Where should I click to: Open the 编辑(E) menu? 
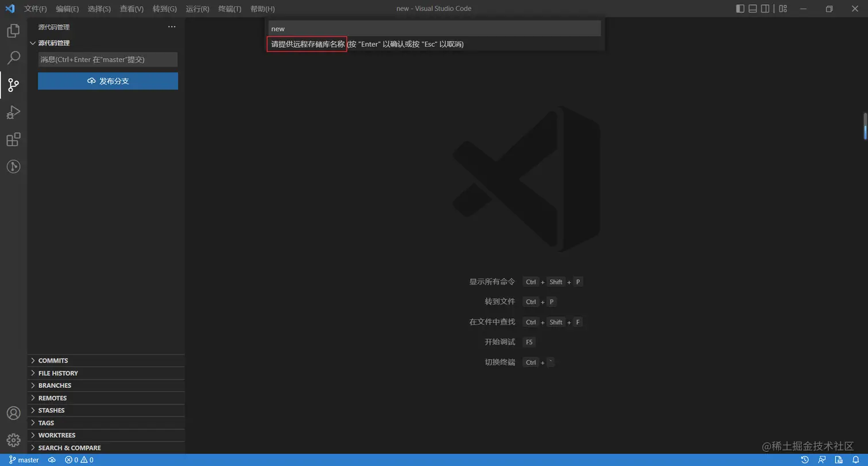pos(67,9)
